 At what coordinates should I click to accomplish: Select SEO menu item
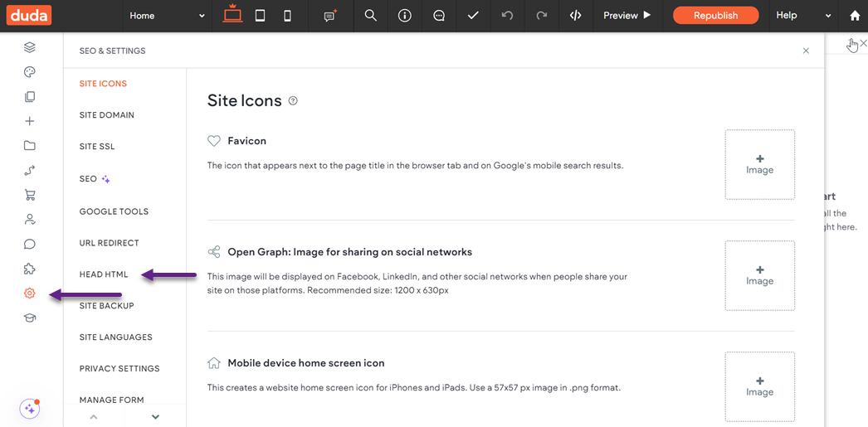95,179
